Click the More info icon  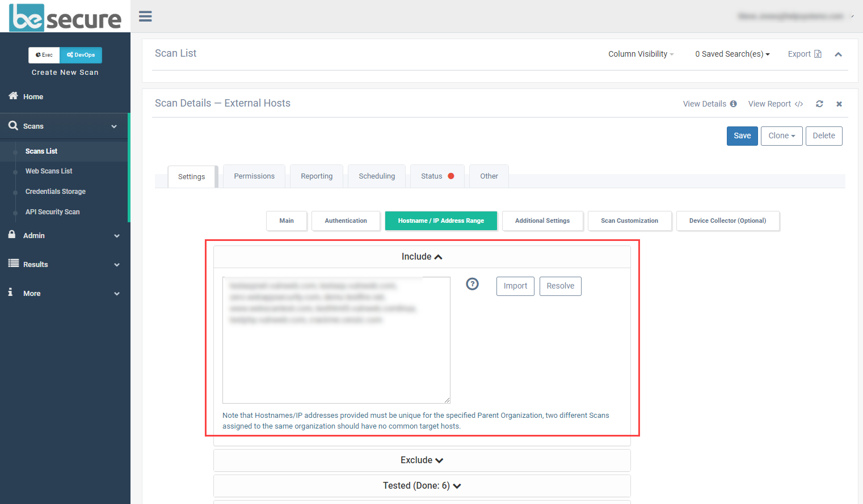[10, 292]
